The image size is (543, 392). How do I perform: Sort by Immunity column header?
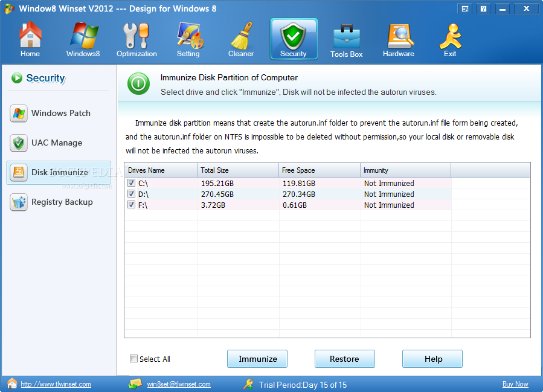[405, 170]
